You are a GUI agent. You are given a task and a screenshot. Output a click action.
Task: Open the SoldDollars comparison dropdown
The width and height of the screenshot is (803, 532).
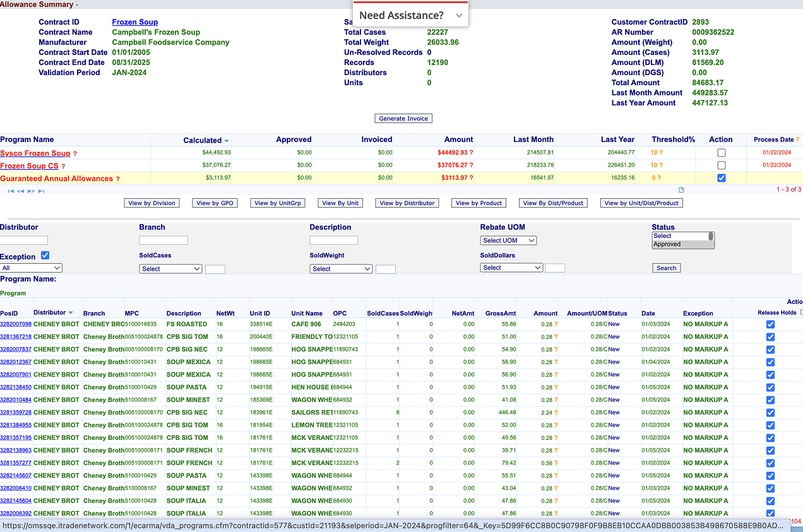pos(511,268)
